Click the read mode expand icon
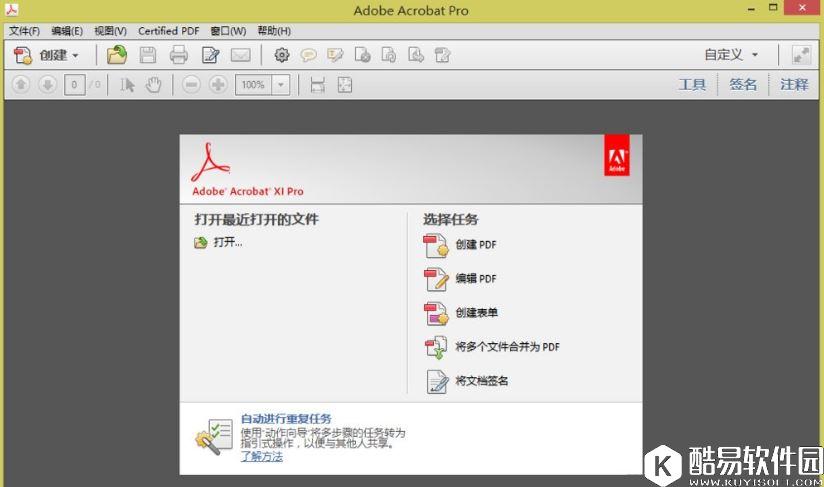 click(x=801, y=55)
